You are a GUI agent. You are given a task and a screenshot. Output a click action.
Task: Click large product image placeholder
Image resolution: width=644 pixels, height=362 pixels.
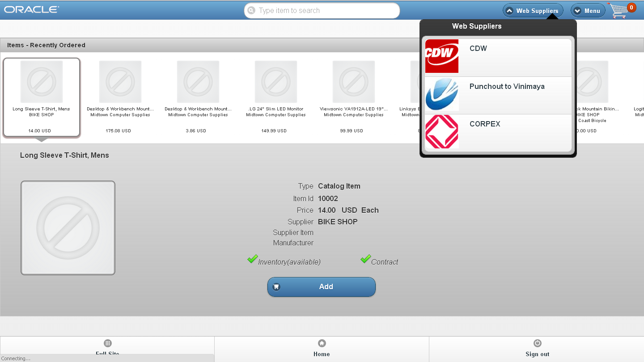68,228
